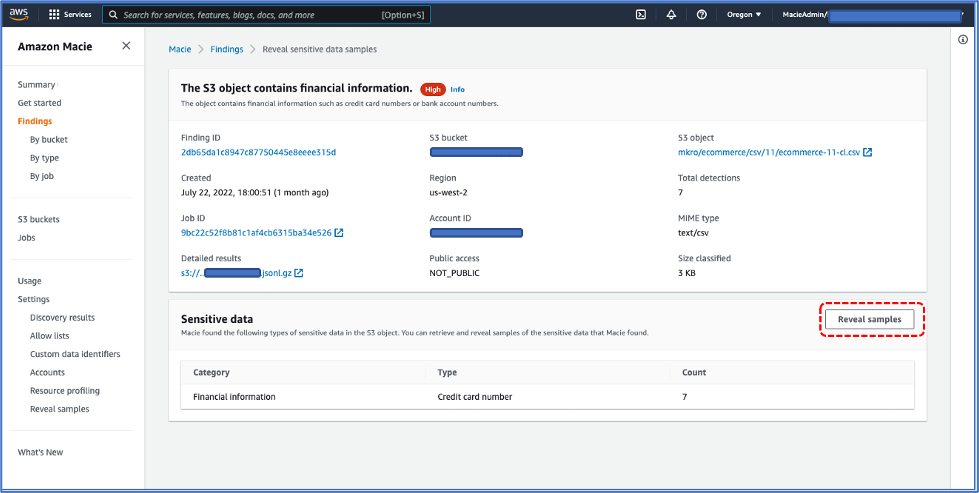Open Job ID 9bc22c52f8b81c1af4cb6315ba34e526 link
Viewport: 979px width, 493px height.
click(x=256, y=233)
